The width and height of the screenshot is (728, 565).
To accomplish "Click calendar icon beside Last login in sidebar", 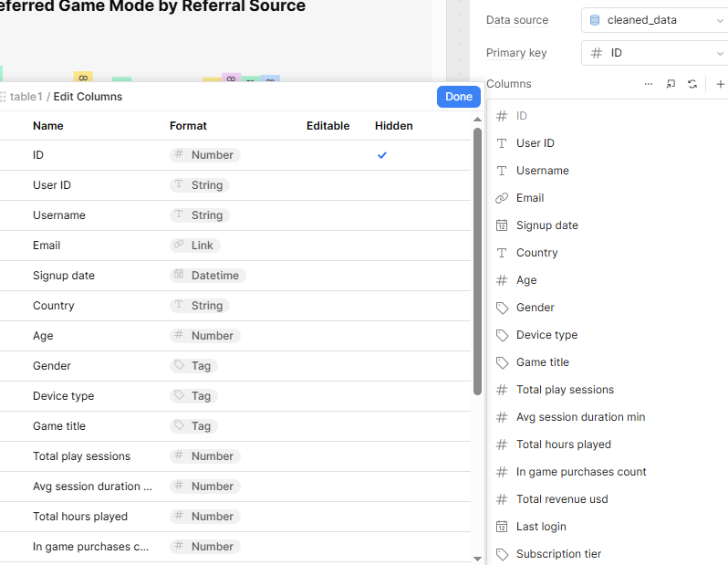I will pos(502,527).
